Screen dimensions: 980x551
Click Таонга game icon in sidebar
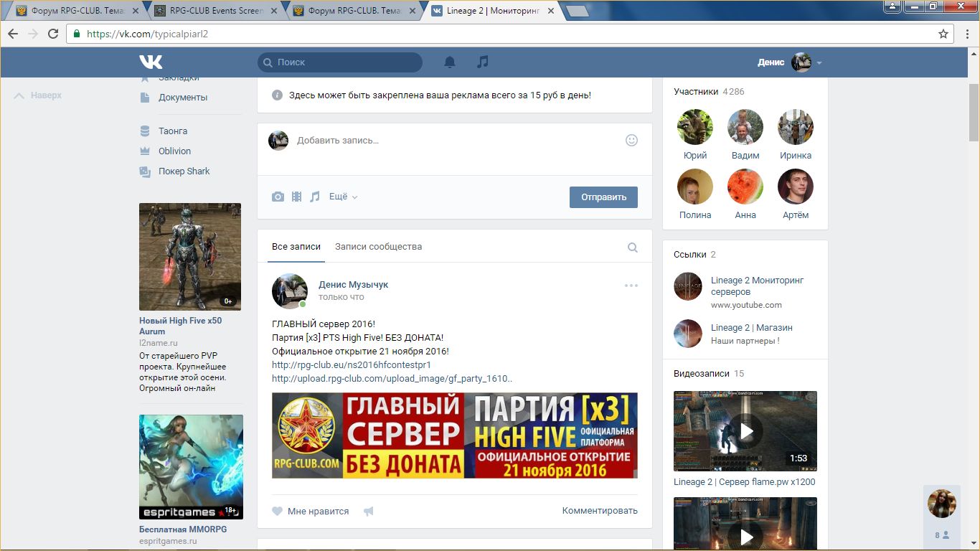point(145,131)
